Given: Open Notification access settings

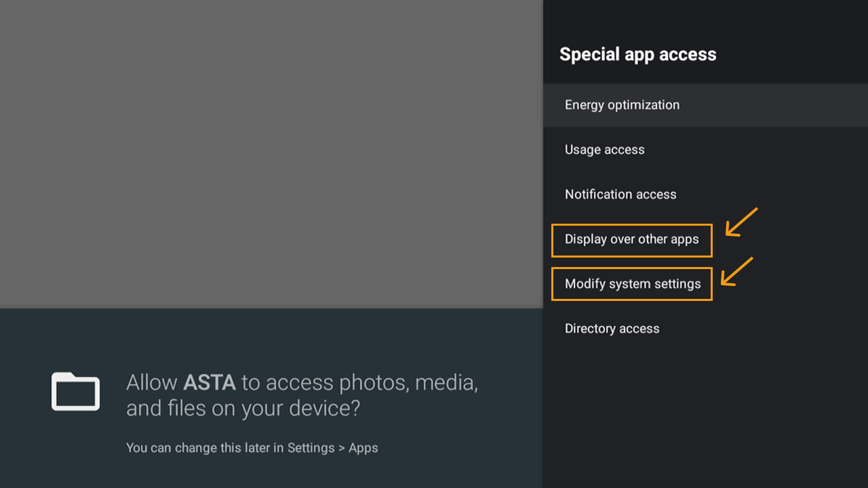Looking at the screenshot, I should point(620,195).
